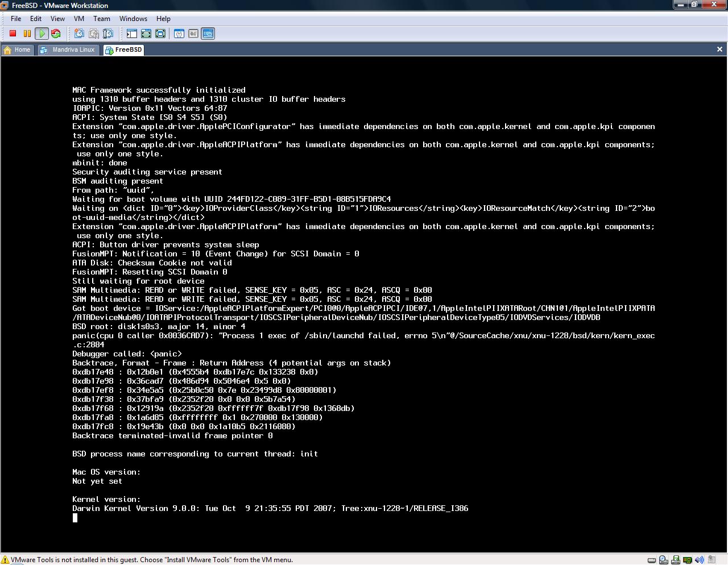Screen dimensions: 728x565
Task: Take a snapshot of the virtual machine
Action: (79, 34)
